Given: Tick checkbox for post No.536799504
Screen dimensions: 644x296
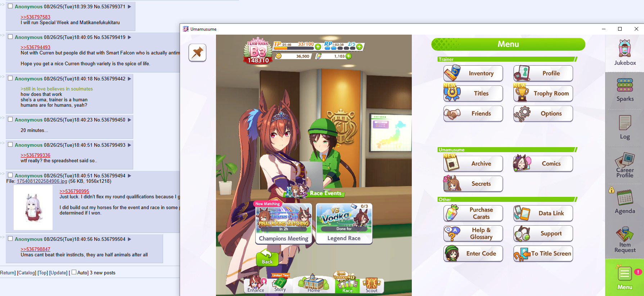Looking at the screenshot, I should click(10, 239).
